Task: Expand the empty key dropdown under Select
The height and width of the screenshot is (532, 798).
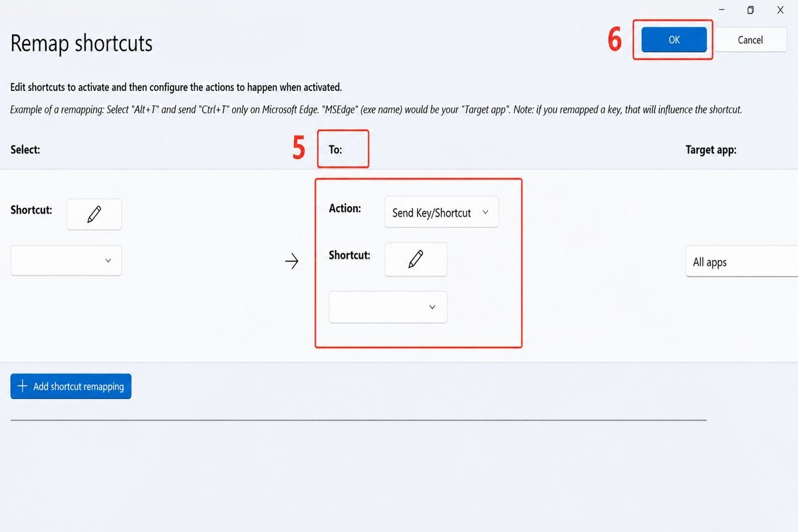Action: point(66,261)
